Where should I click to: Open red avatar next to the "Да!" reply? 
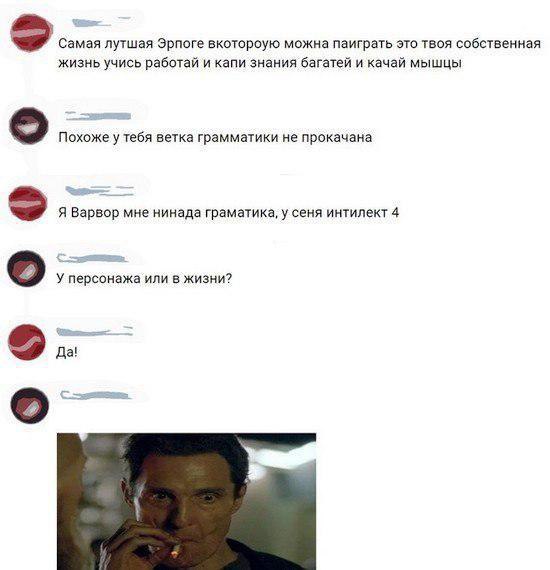pos(27,342)
